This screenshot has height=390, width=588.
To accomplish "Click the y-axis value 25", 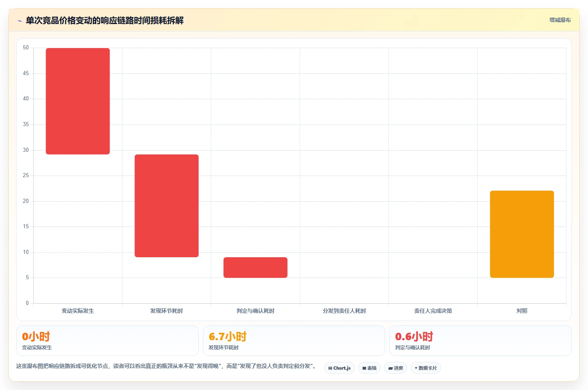I will [x=26, y=175].
